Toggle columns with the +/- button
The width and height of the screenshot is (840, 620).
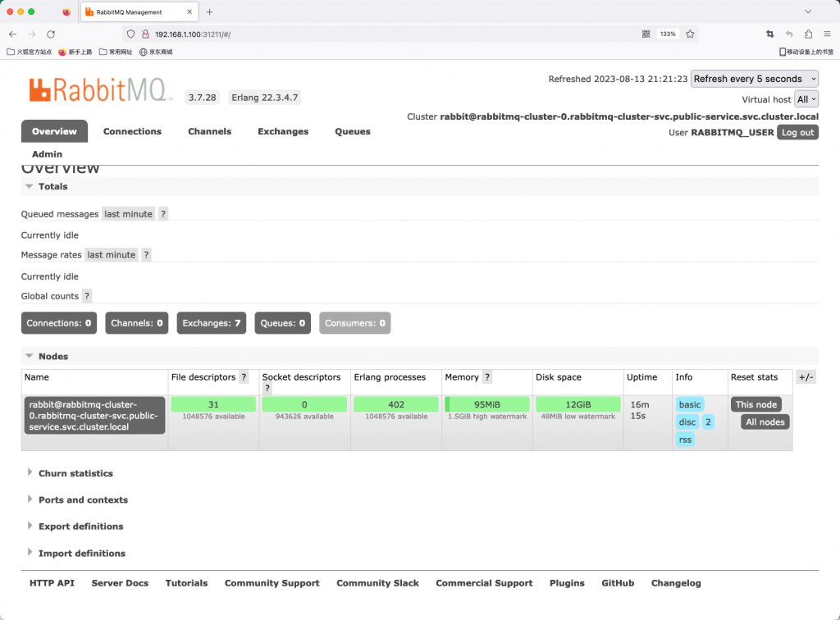pos(806,377)
